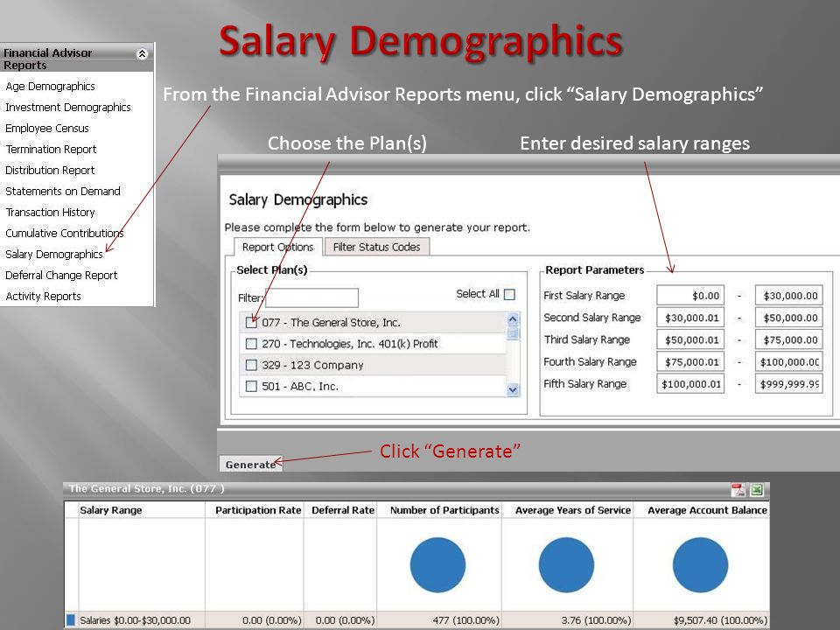Open Statements on Demand
Viewport: 840px width, 630px height.
point(63,192)
